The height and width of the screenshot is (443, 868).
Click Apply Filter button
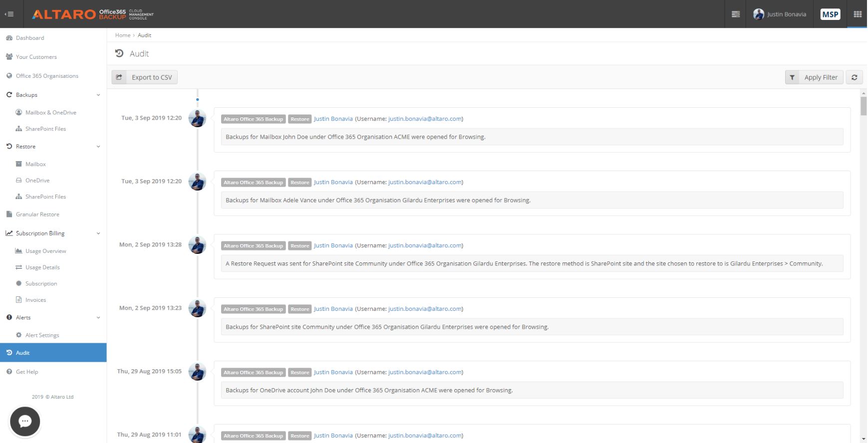[814, 77]
